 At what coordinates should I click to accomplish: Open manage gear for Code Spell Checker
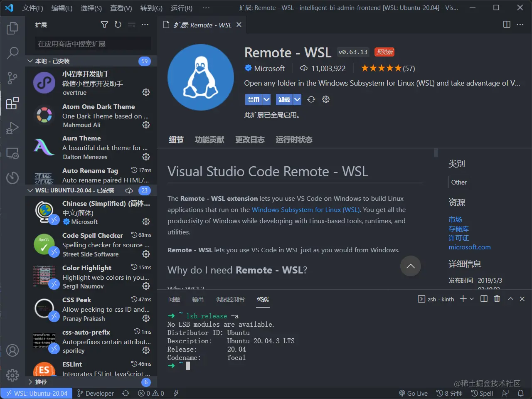click(x=146, y=254)
